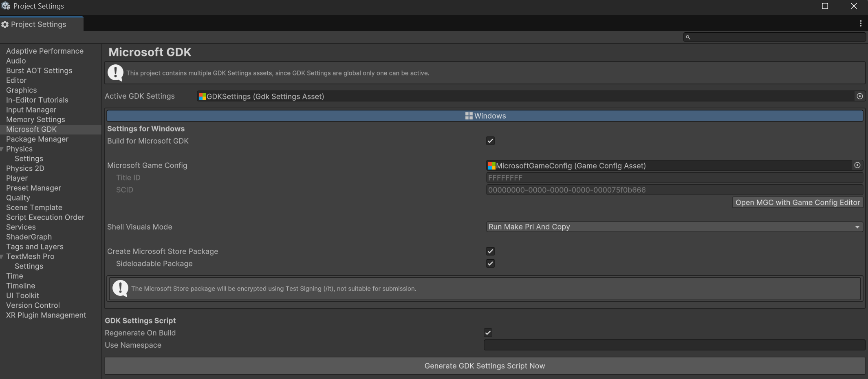Select XR Plugin Management settings
Image resolution: width=868 pixels, height=379 pixels.
click(46, 315)
